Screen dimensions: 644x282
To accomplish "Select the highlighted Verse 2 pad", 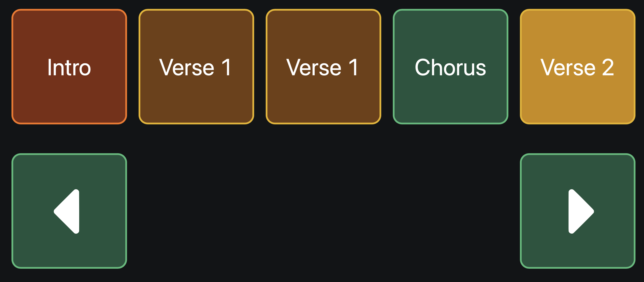I will 577,67.
